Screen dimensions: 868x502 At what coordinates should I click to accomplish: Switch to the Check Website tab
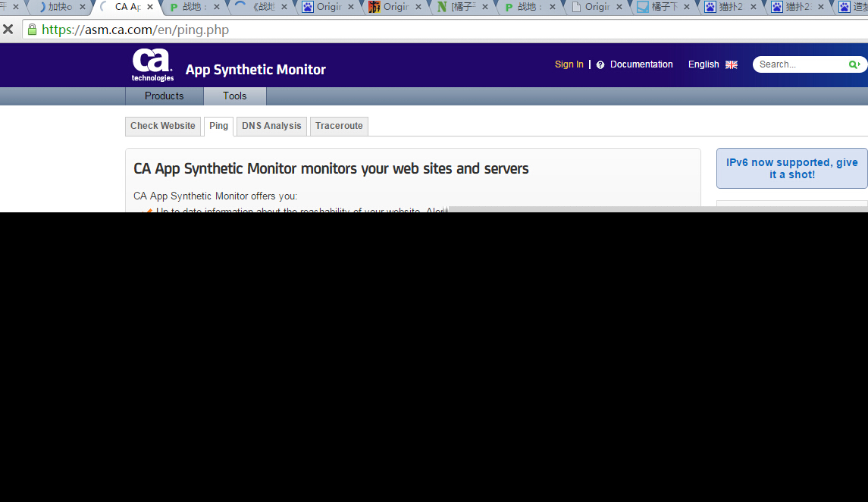coord(163,126)
